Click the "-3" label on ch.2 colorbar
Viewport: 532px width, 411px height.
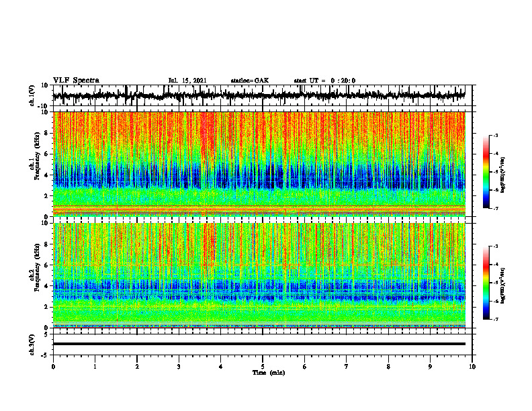tap(496, 246)
